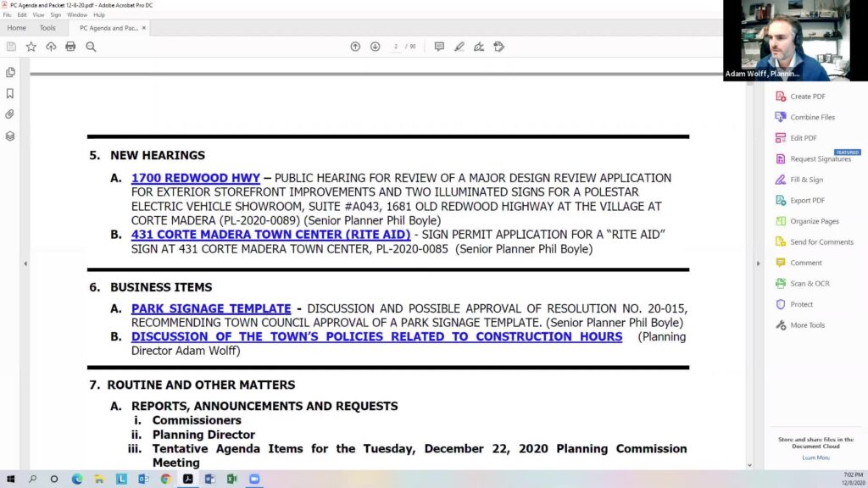Image resolution: width=868 pixels, height=488 pixels.
Task: Open the Window menu
Action: [77, 15]
